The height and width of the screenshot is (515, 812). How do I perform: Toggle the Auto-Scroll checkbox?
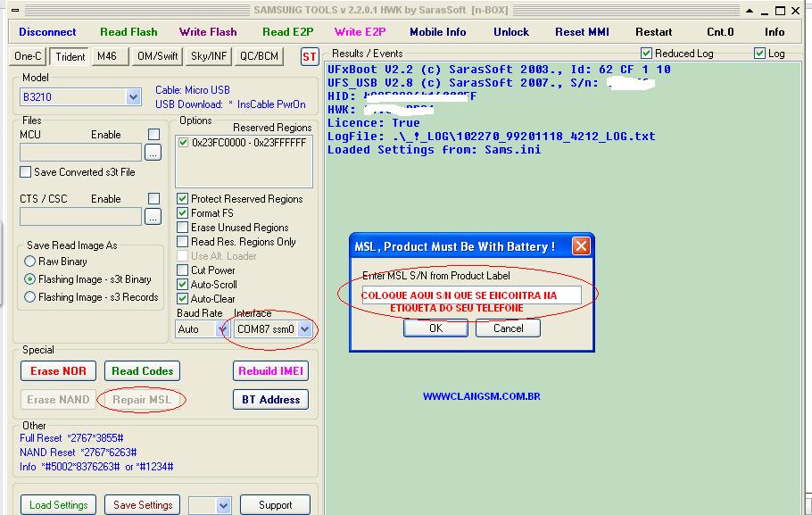point(182,284)
